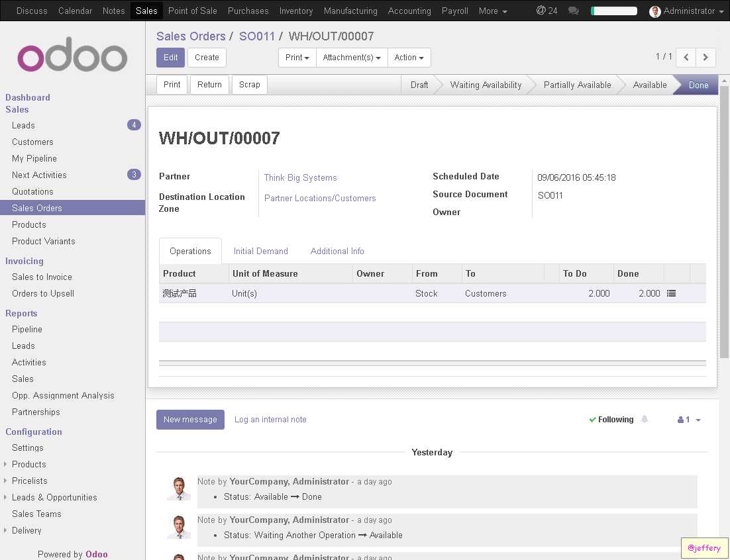Switch to the Initial Demand tab
Viewport: 730px width, 560px height.
261,251
